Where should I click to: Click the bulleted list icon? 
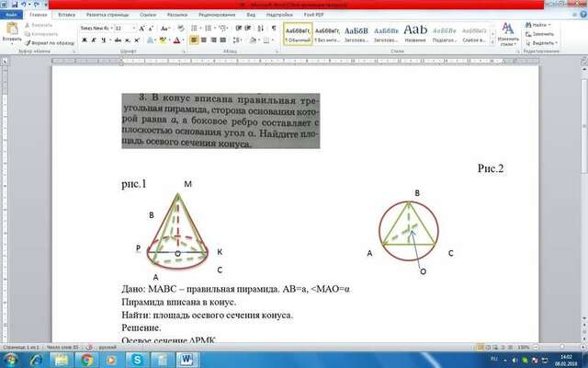coord(195,29)
